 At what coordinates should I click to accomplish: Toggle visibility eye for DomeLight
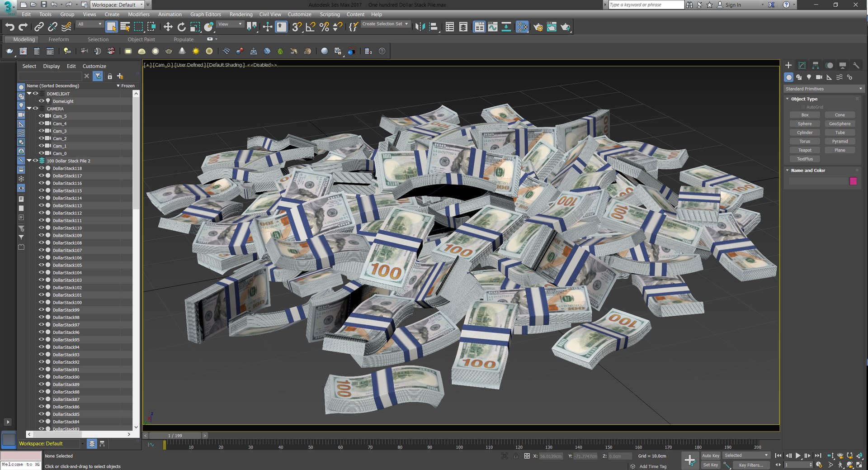click(42, 101)
